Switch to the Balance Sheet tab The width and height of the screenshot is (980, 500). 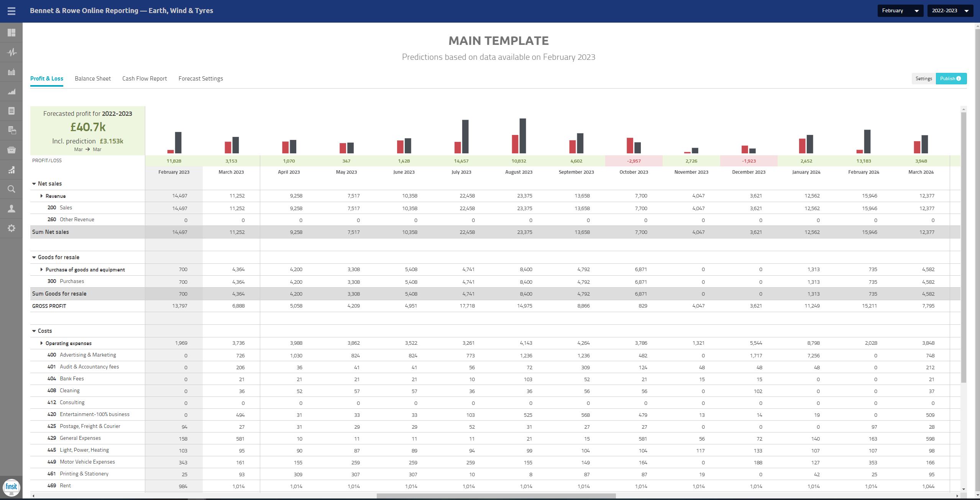click(92, 79)
